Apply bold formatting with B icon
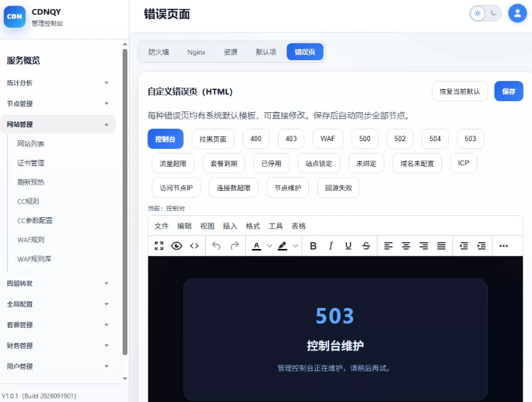The height and width of the screenshot is (402, 532). [x=313, y=246]
